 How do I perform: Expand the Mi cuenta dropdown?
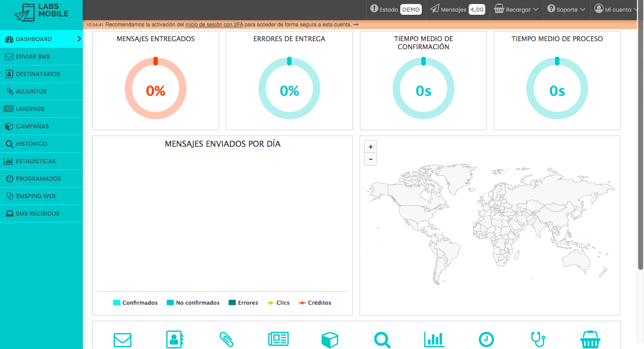pos(616,9)
